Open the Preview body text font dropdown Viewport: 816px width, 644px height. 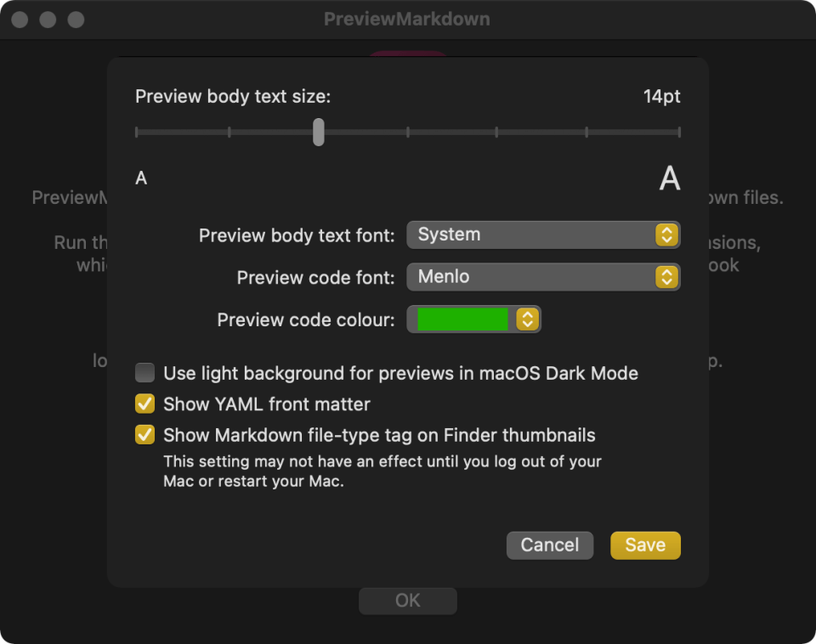coord(542,234)
